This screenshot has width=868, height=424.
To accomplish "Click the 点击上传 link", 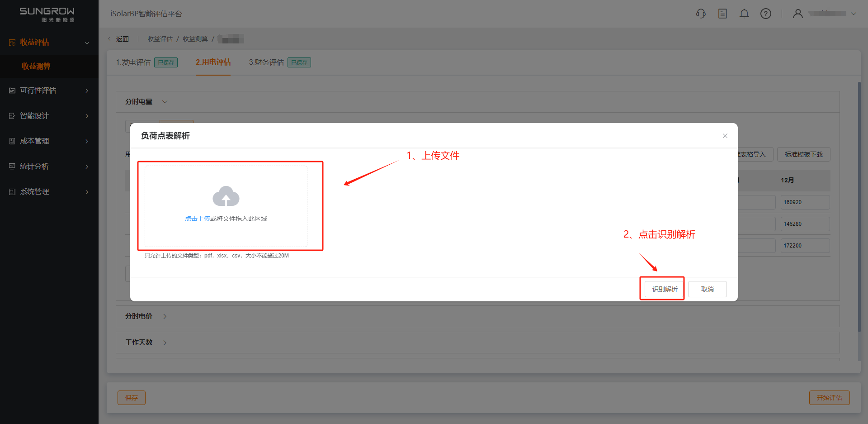I will 197,219.
